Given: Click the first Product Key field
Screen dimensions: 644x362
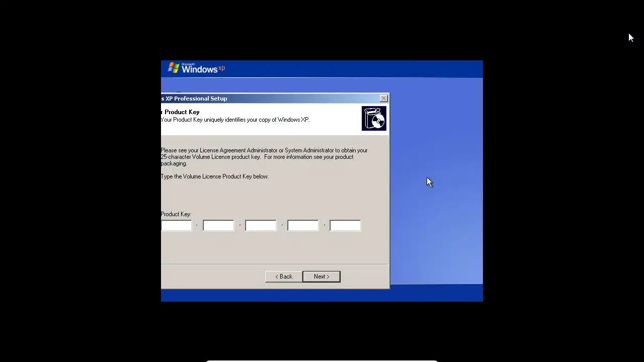Looking at the screenshot, I should click(x=177, y=226).
